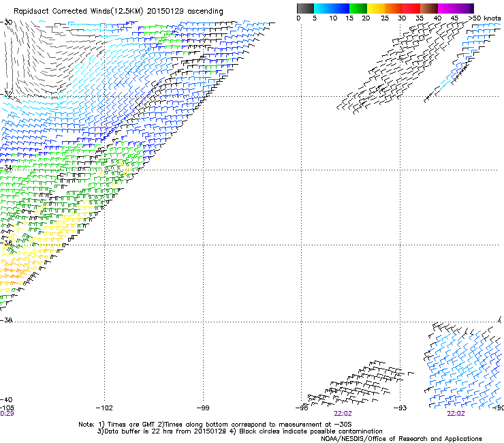Click the green 15-20 knots color bar segment
This screenshot has height=443, width=504.
coord(358,8)
